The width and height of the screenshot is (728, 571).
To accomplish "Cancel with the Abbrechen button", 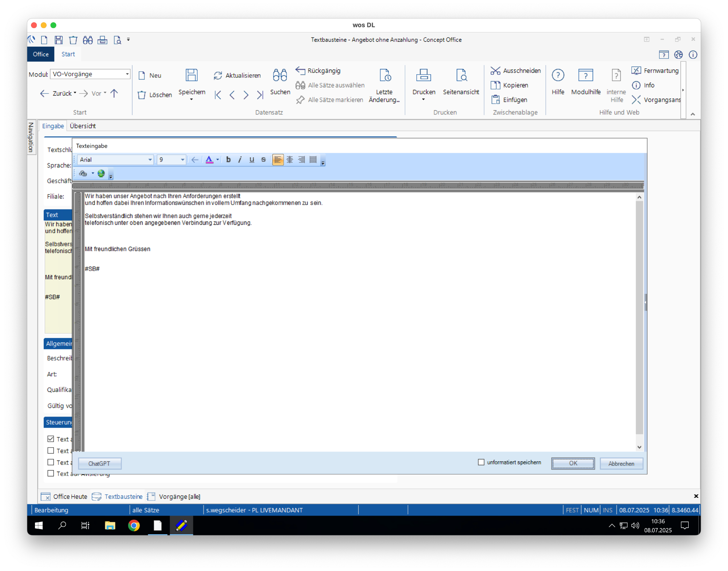I will pos(621,464).
